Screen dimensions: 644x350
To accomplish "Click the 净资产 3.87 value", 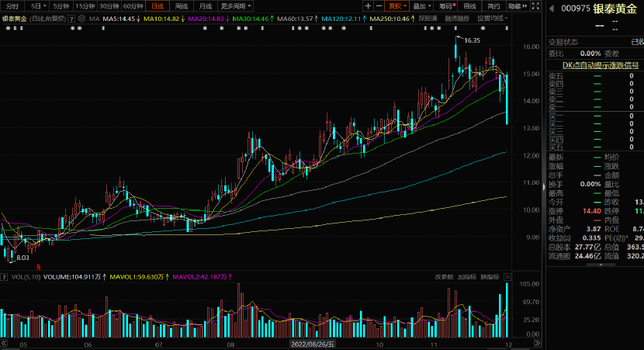I will click(x=594, y=229).
